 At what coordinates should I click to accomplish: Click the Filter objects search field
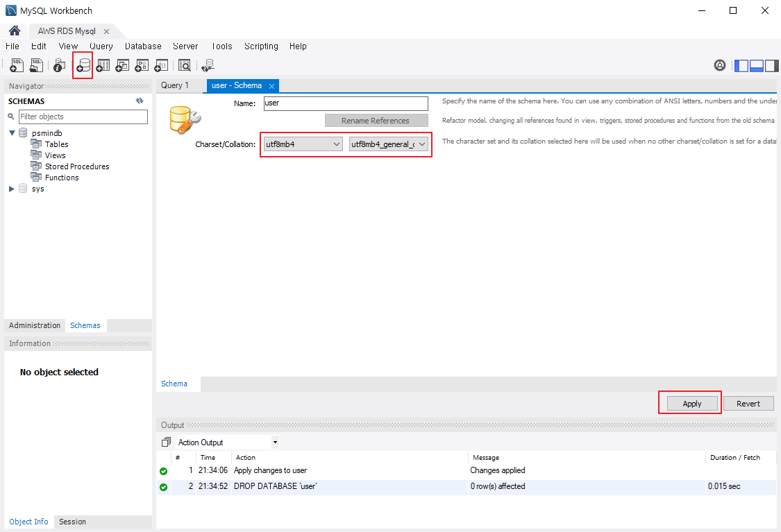[x=83, y=117]
